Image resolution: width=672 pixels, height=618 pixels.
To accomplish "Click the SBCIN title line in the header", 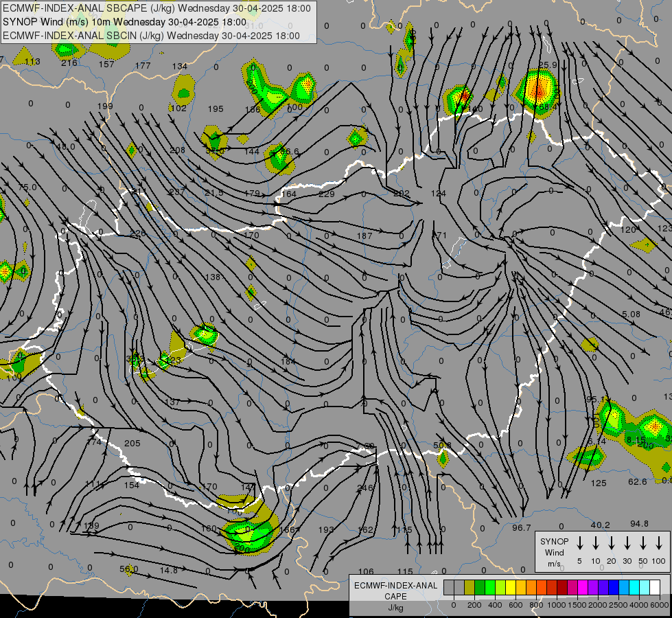I will [151, 36].
